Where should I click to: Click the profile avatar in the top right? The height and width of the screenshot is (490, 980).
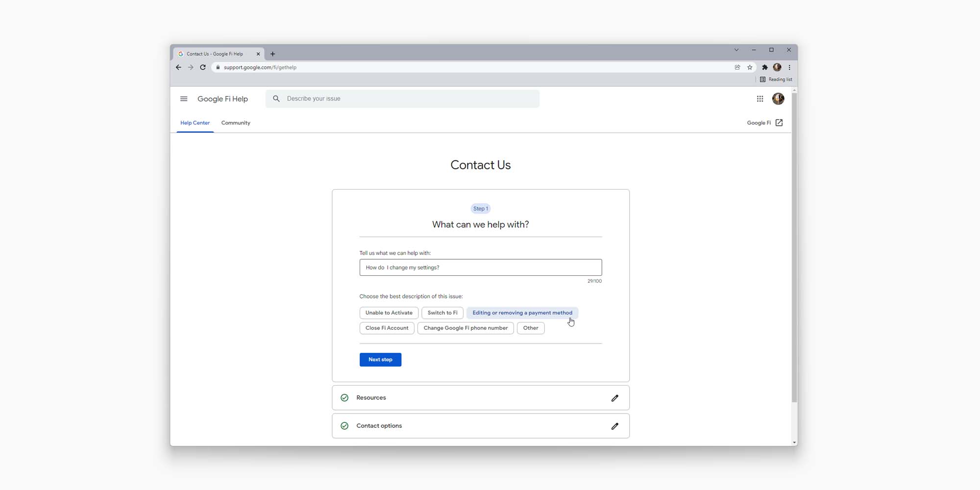coord(778,98)
